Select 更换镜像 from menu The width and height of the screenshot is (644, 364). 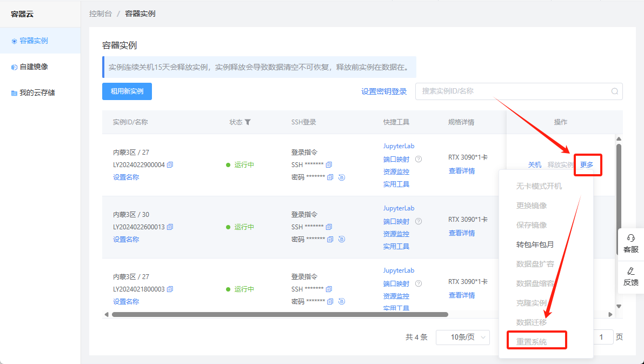click(x=532, y=206)
